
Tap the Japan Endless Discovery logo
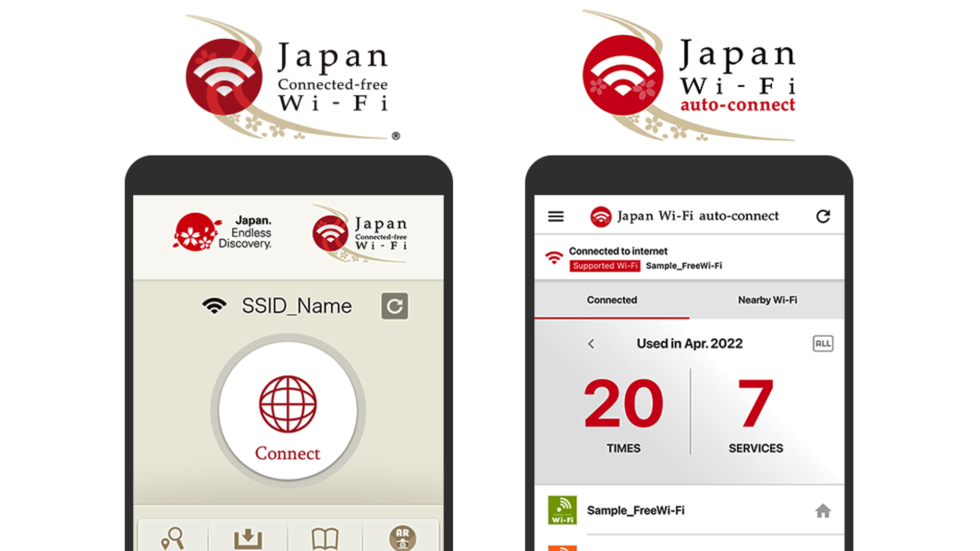pyautogui.click(x=223, y=232)
